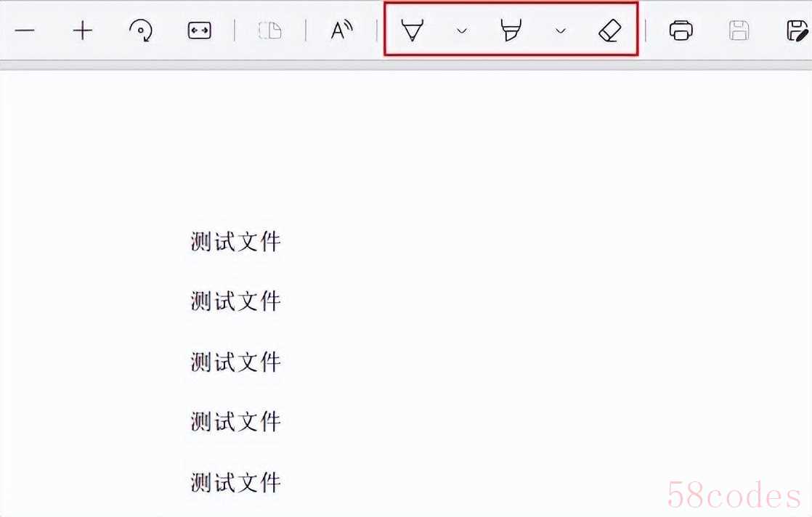812x517 pixels.
Task: Click the third 测试文件 text line
Action: (235, 362)
